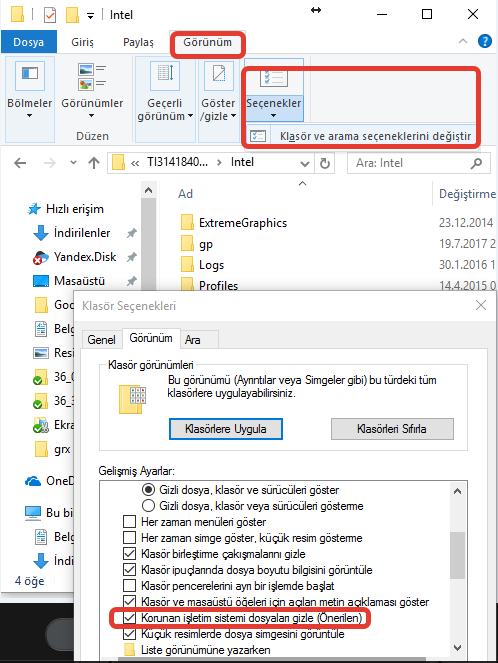
Task: Collapse the ribbon with chevron arrow
Action: [x=462, y=41]
